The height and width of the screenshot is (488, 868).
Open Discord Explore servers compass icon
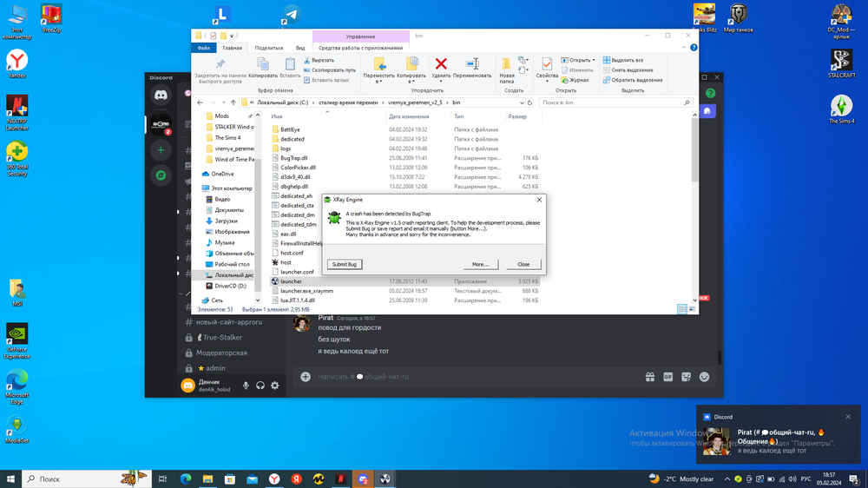(x=161, y=175)
